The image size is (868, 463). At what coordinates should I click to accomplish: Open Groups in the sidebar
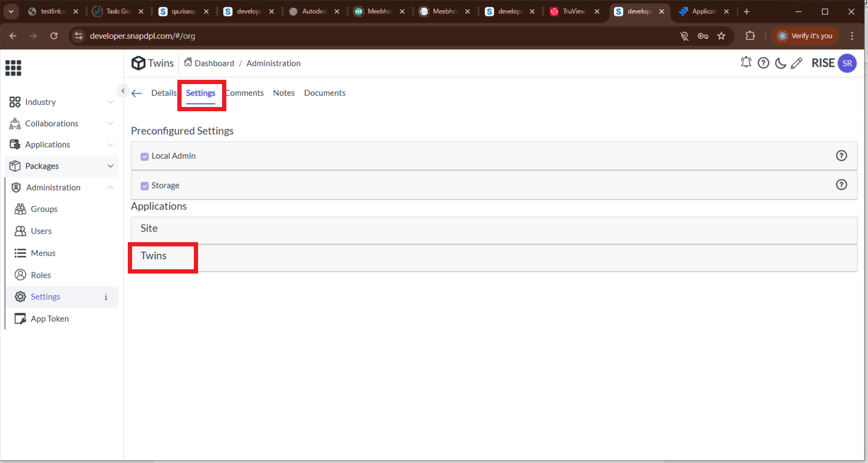pos(44,209)
